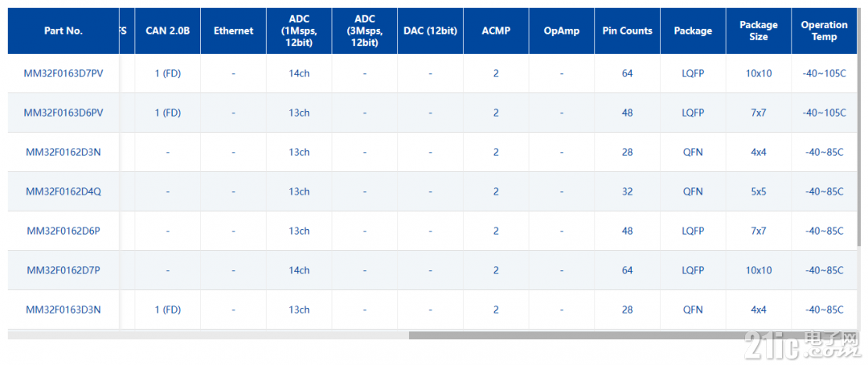Click pin count 32 for MM32F0162D4Q

pos(627,191)
